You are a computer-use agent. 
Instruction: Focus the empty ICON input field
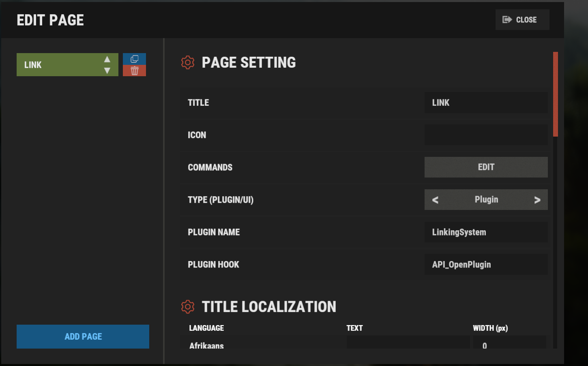[x=486, y=135]
